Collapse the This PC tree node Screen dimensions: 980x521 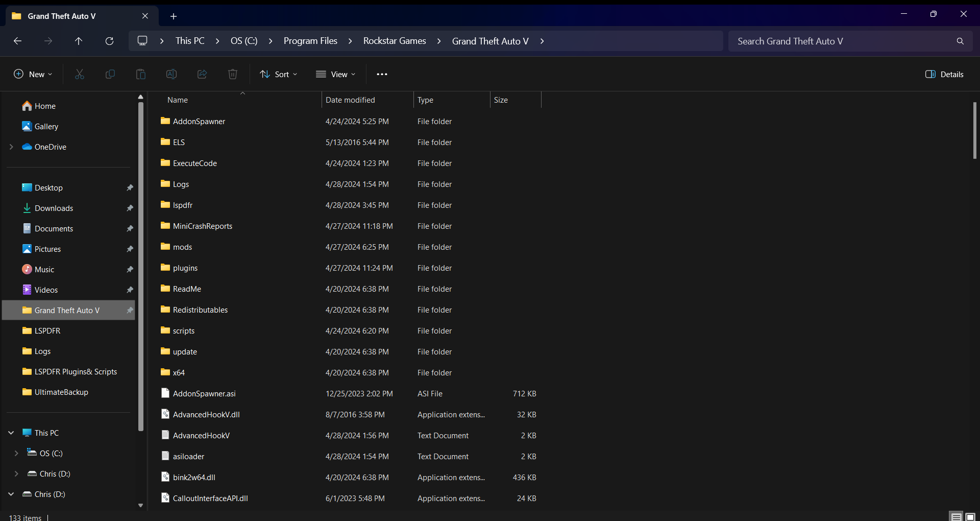(x=11, y=433)
